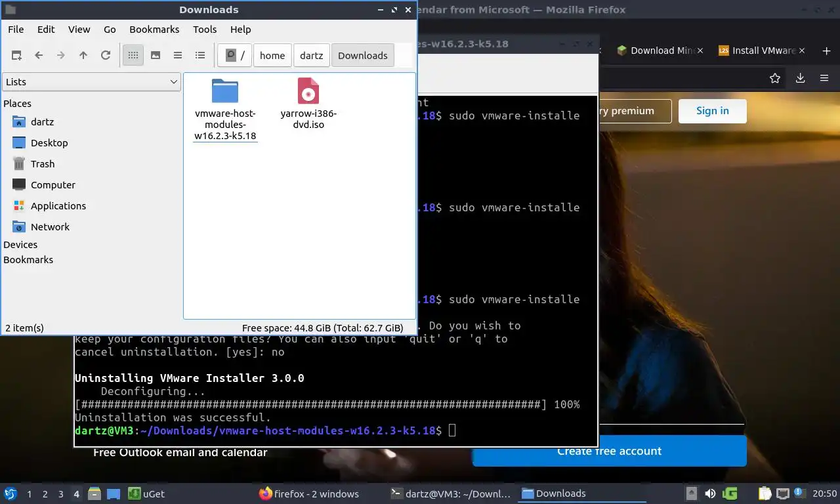Switch to compact list view
Viewport: 840px width, 504px height.
(178, 56)
